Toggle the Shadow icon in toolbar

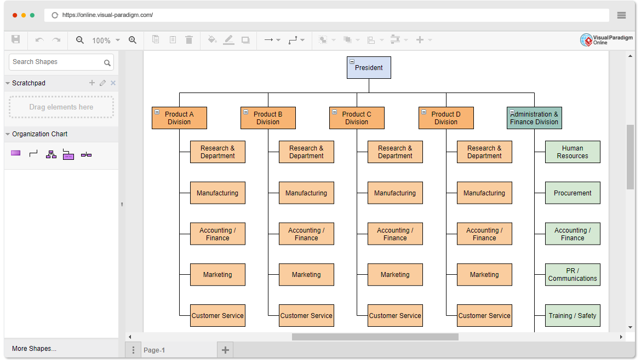coord(245,40)
